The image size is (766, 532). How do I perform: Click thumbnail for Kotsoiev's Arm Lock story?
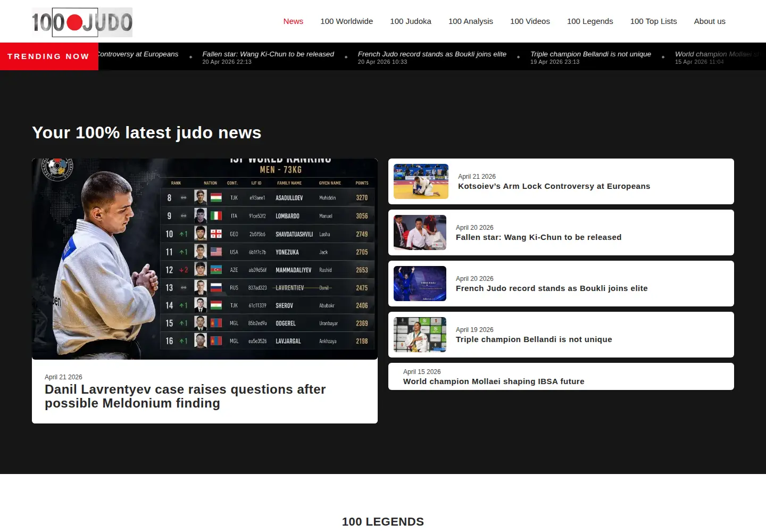pyautogui.click(x=421, y=181)
